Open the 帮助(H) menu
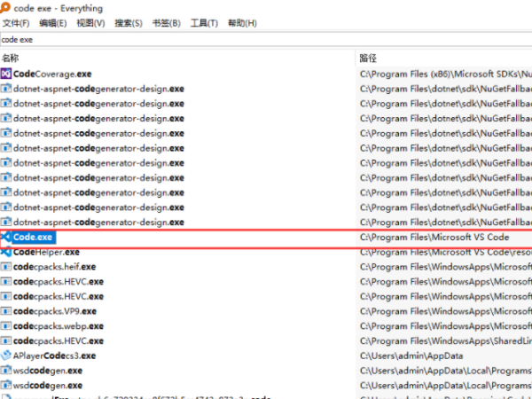Image resolution: width=532 pixels, height=399 pixels. point(242,23)
